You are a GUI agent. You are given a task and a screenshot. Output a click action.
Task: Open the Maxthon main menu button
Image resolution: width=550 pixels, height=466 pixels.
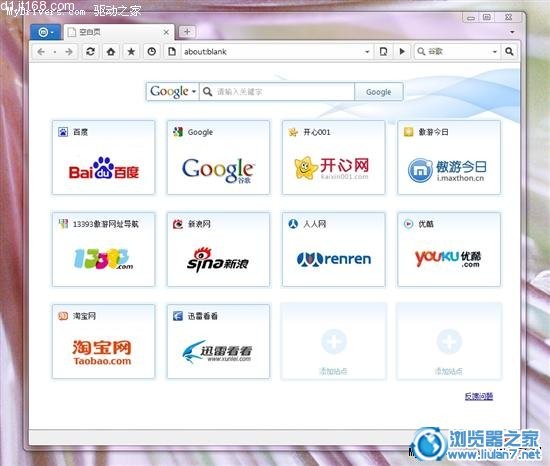click(45, 33)
